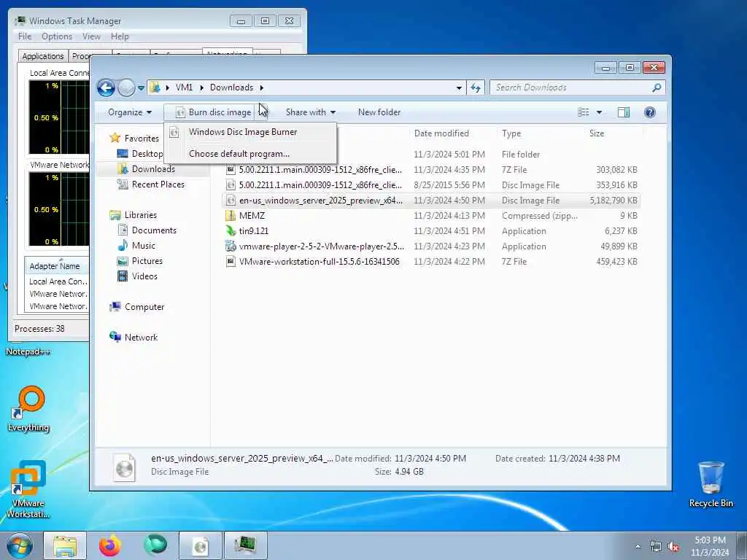
Task: Switch to the Applications tab in Task Manager
Action: point(43,56)
